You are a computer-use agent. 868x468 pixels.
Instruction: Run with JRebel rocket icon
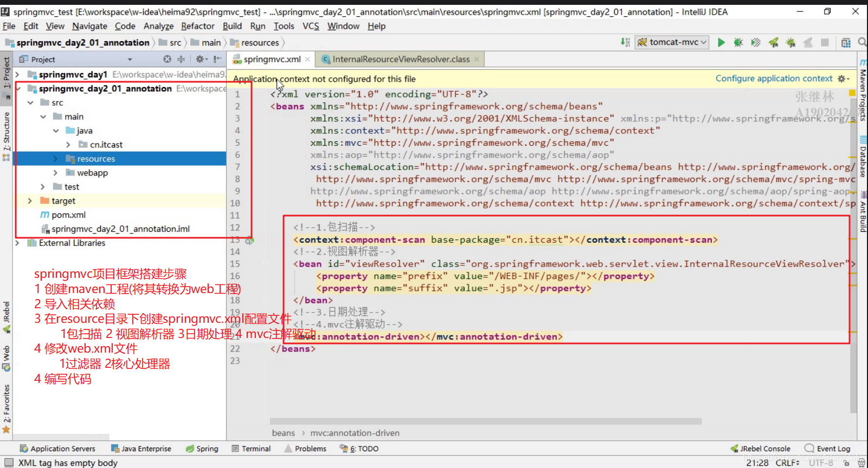[x=773, y=42]
